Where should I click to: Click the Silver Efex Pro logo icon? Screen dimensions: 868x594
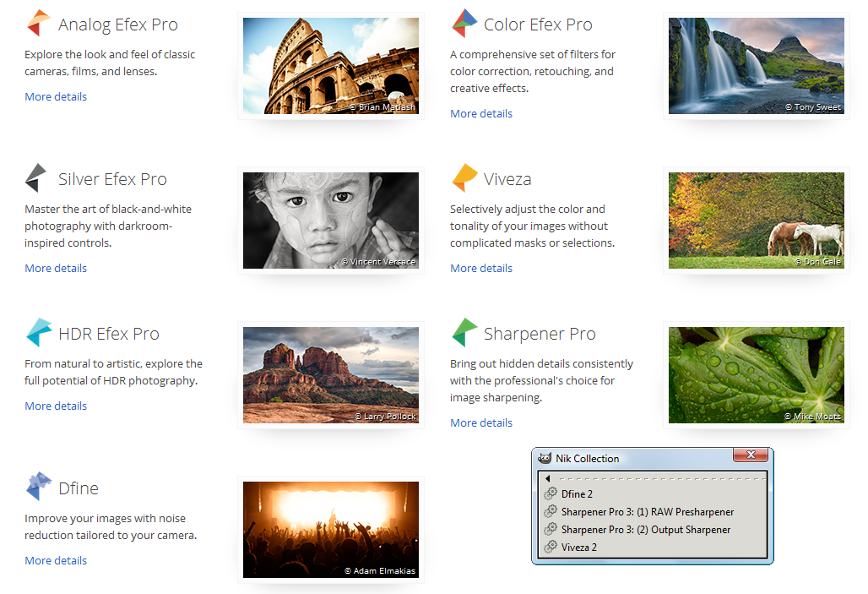pos(36,177)
